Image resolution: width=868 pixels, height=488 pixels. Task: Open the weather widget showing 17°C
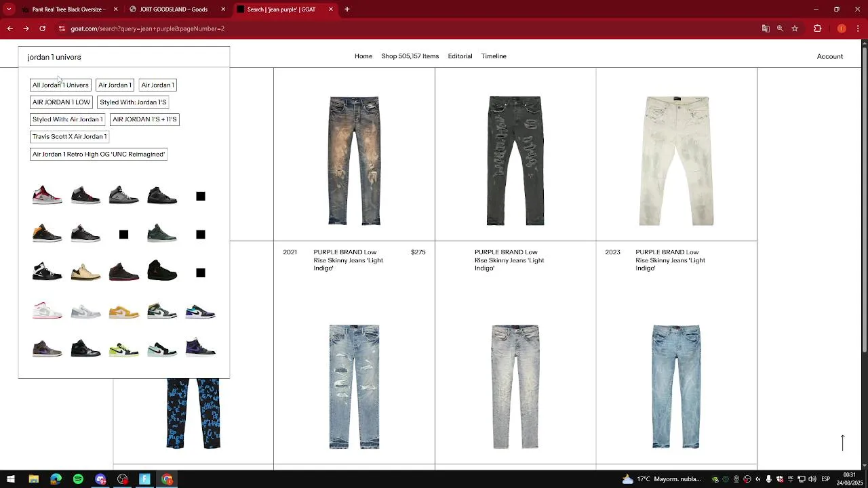click(x=661, y=479)
